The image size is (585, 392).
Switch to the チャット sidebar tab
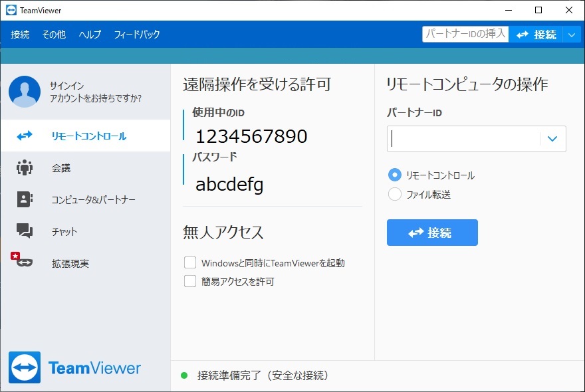click(x=86, y=231)
